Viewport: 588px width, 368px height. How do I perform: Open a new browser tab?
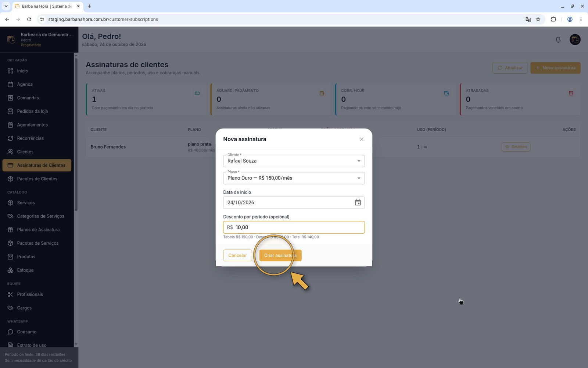89,6
